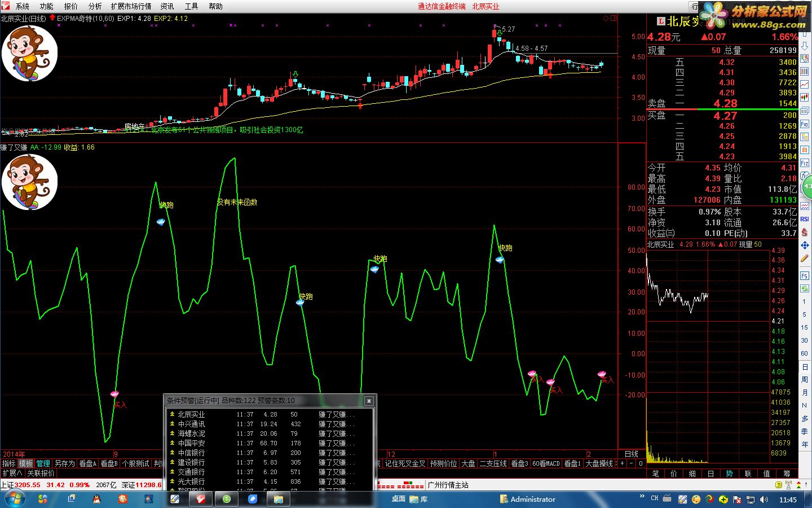Click the 另存为 tab
The image size is (812, 508).
click(x=65, y=463)
